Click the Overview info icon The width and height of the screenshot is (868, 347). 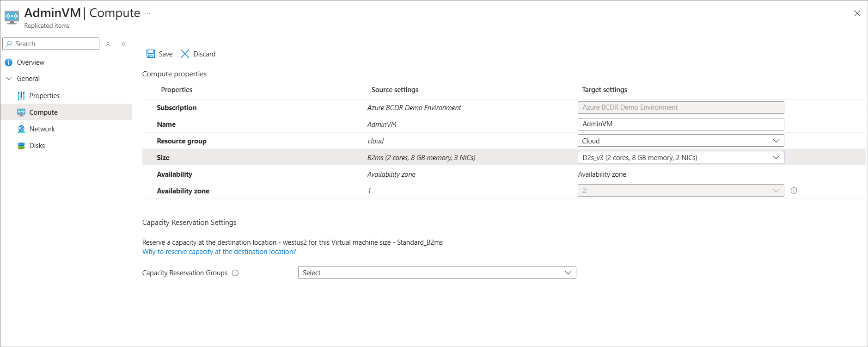click(x=8, y=62)
